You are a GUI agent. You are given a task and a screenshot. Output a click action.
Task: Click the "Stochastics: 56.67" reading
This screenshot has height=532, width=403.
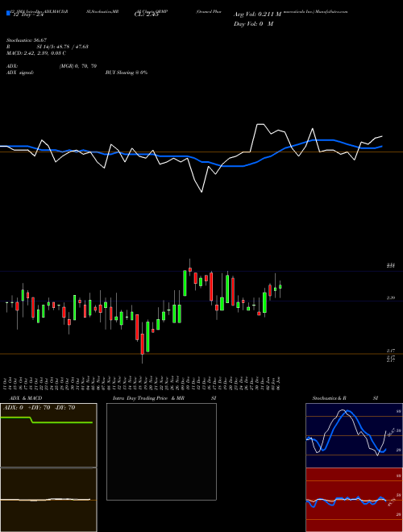click(27, 40)
